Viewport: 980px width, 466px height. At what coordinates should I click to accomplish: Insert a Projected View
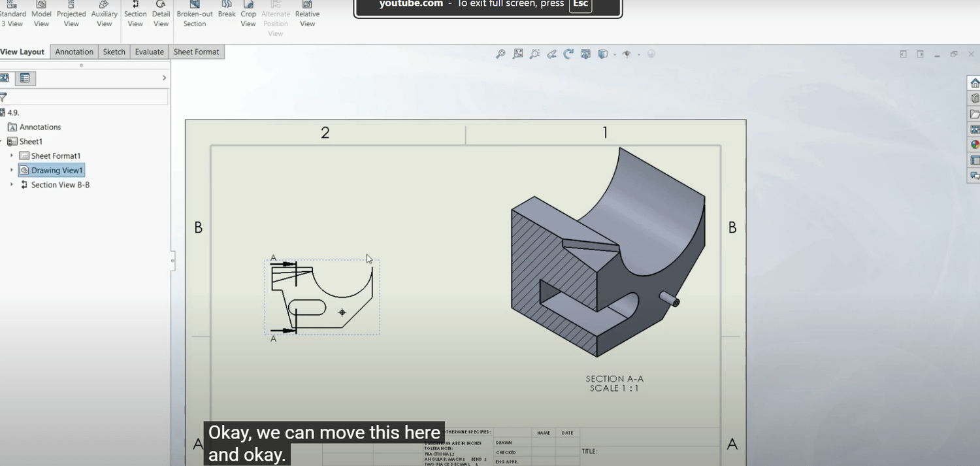[x=71, y=14]
